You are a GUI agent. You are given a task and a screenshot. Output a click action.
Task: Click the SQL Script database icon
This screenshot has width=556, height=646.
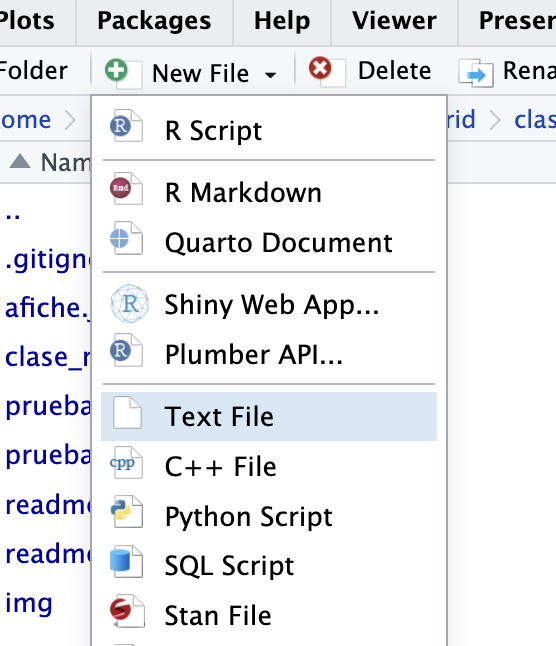126,561
